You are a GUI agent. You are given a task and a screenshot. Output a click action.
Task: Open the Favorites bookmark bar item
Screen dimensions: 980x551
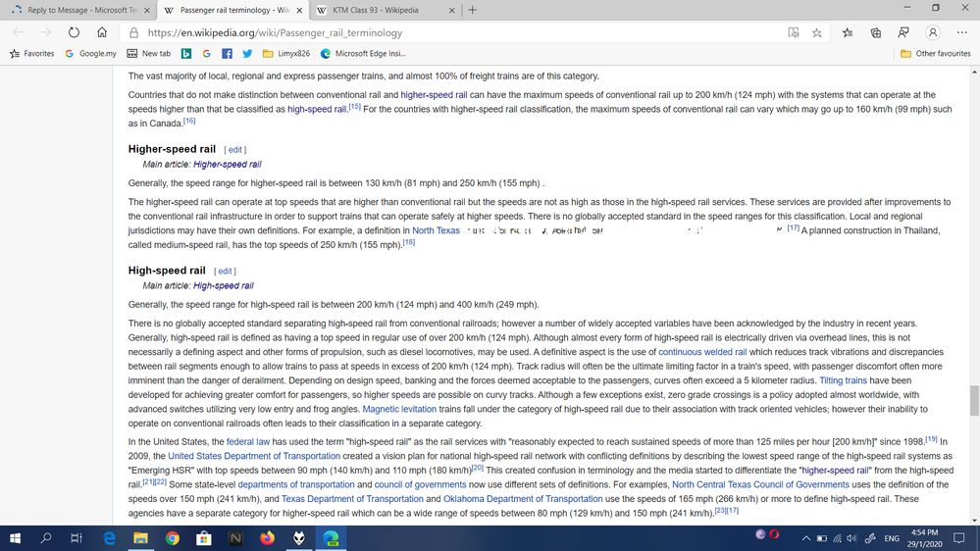click(31, 54)
